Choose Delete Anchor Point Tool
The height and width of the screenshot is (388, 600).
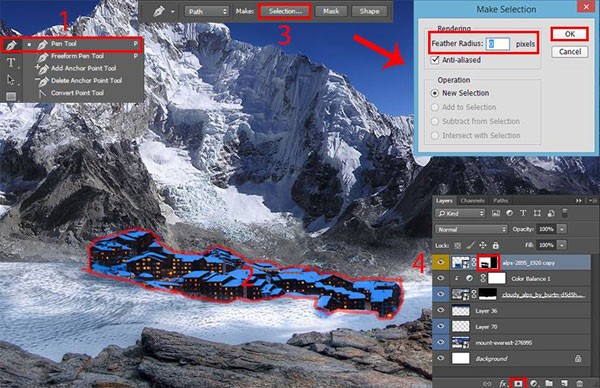tap(83, 81)
